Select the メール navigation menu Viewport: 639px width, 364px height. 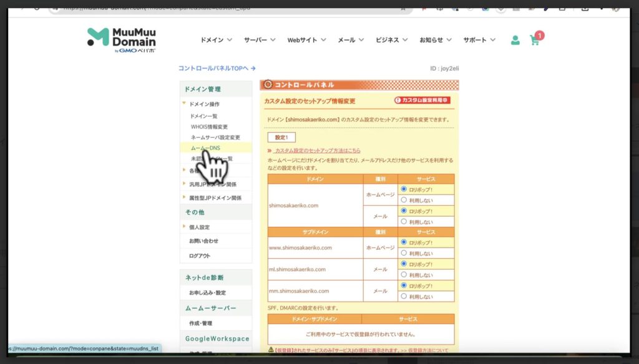coord(347,39)
